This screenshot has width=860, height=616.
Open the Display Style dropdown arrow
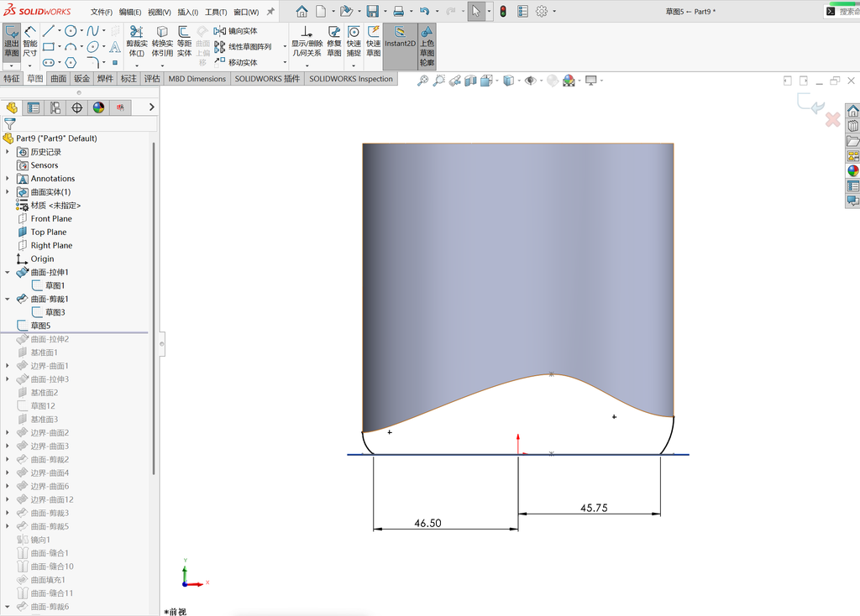tap(519, 81)
